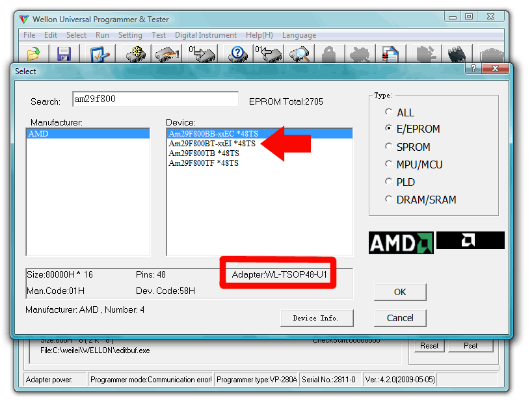Click the Pset button in main window

[471, 346]
